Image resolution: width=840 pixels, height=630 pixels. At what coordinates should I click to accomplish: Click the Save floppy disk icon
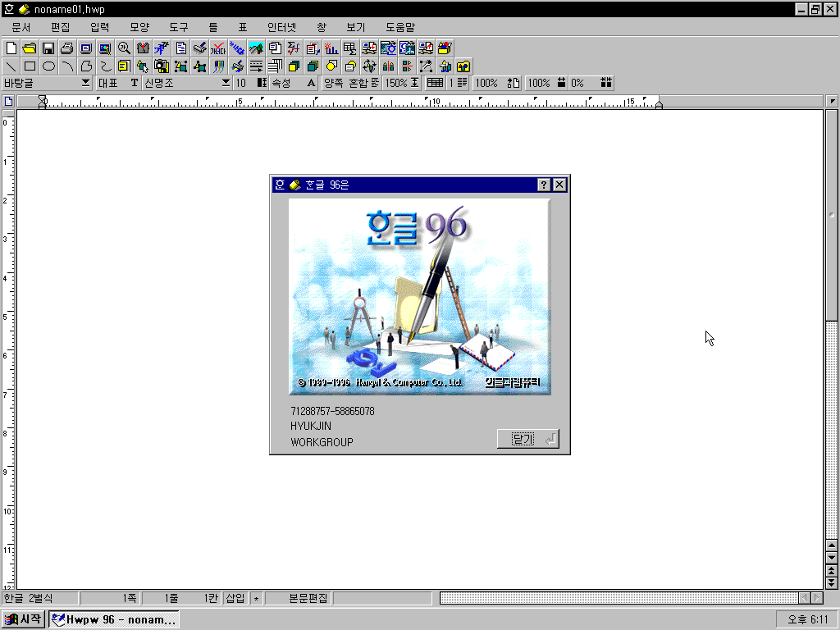pos(48,48)
